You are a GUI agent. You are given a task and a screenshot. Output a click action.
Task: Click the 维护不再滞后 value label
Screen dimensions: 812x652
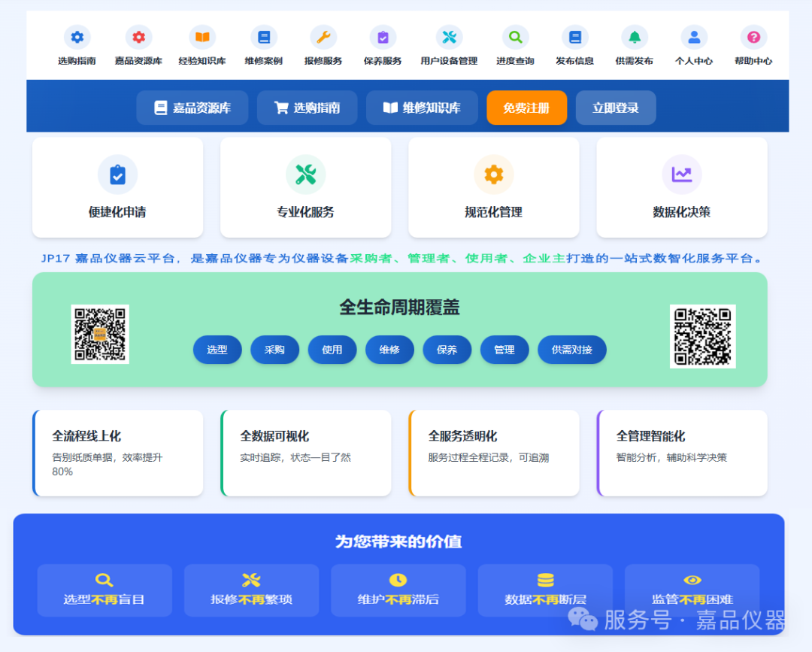(x=398, y=599)
